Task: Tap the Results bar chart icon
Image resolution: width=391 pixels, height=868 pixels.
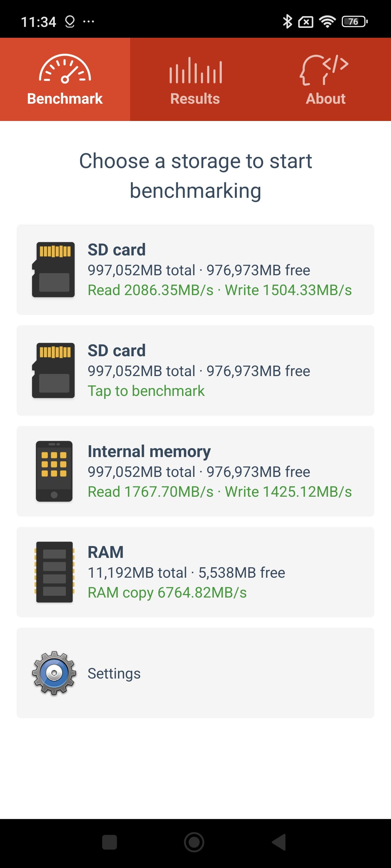Action: coord(195,70)
